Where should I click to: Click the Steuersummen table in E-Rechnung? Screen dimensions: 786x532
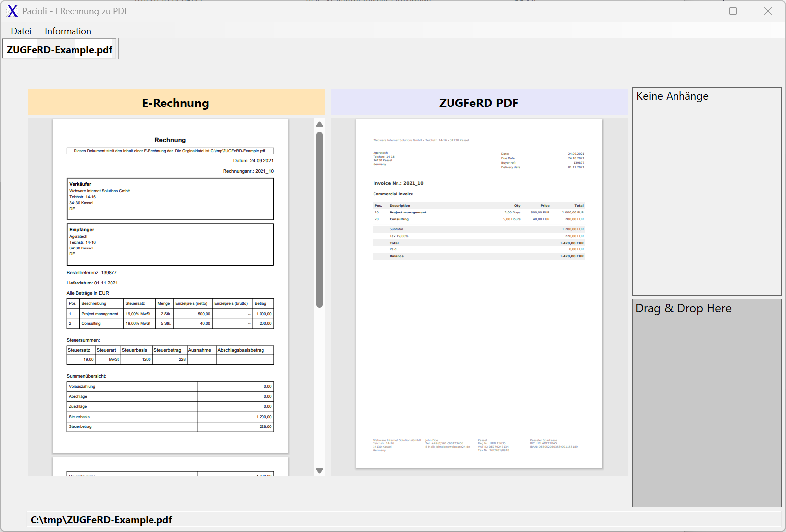click(170, 355)
